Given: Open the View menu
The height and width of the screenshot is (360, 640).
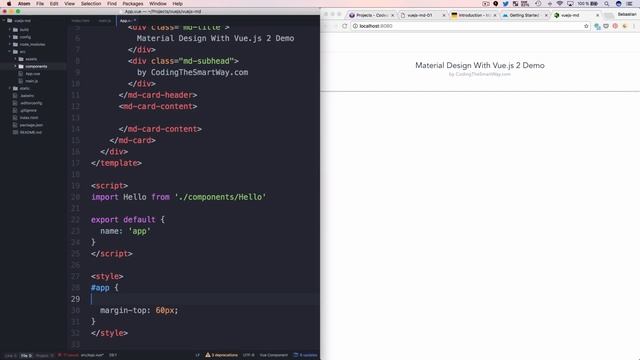Looking at the screenshot, I should (69, 4).
